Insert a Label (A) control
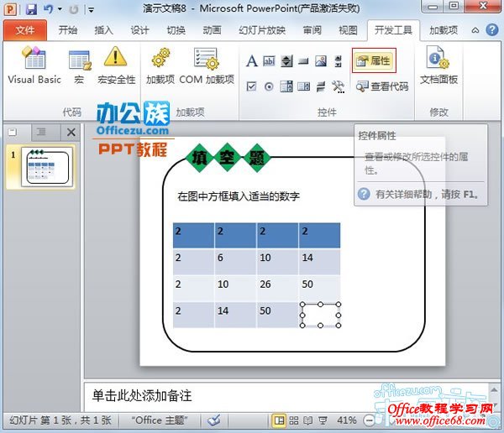The width and height of the screenshot is (504, 433). pos(252,60)
